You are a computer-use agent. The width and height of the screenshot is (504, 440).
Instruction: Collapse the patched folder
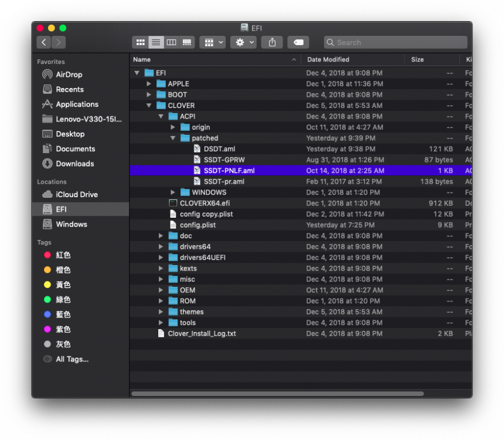173,138
